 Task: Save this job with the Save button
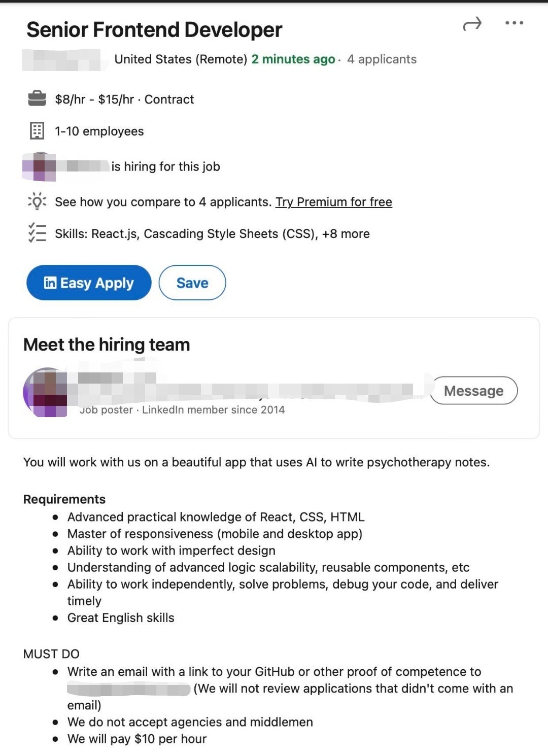[x=192, y=283]
